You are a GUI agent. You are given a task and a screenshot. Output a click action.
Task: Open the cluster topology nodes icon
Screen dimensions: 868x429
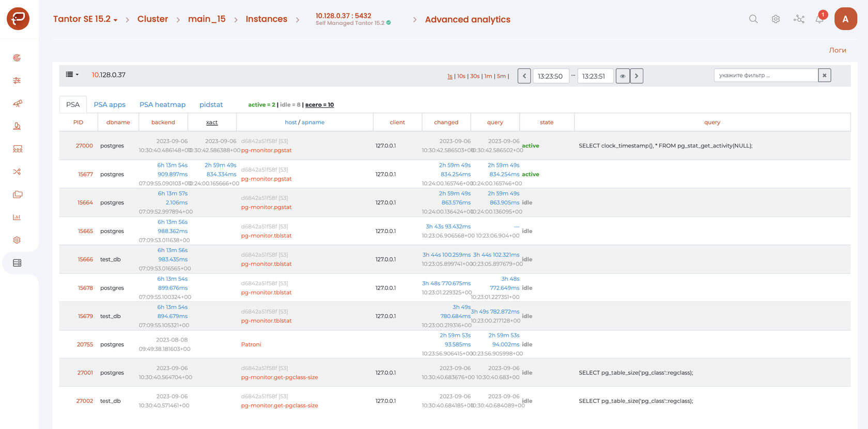(x=799, y=19)
